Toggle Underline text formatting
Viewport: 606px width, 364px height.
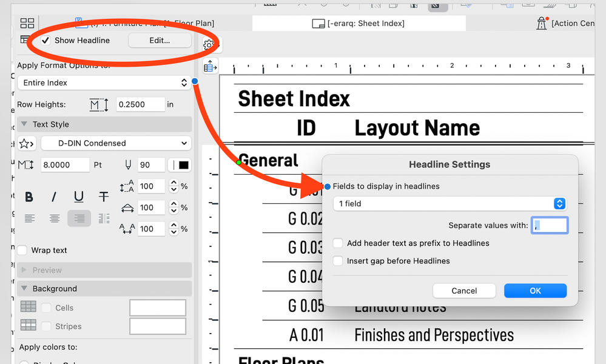[x=79, y=197]
